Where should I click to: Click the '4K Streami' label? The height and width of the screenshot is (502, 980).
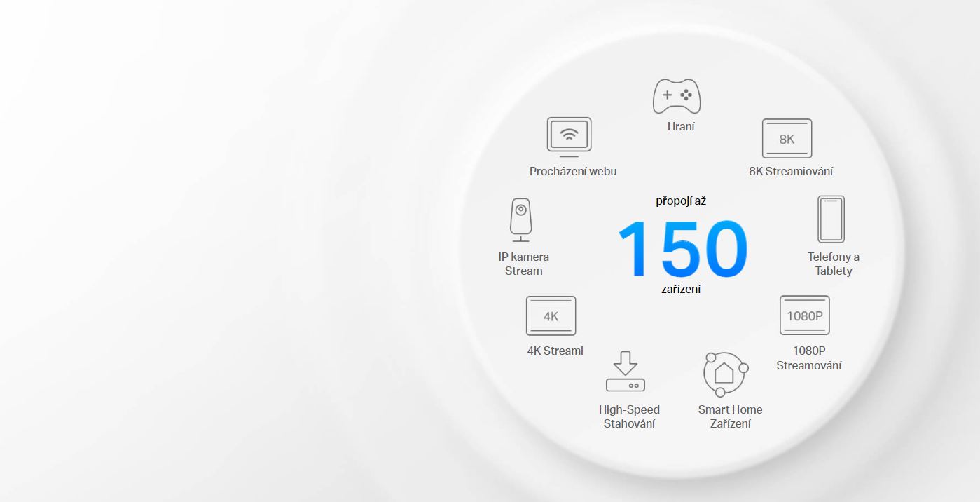coord(555,351)
